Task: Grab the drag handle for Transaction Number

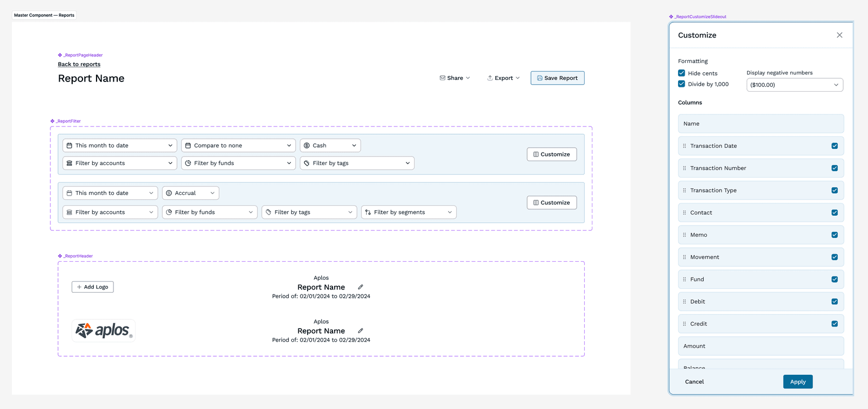Action: point(684,168)
